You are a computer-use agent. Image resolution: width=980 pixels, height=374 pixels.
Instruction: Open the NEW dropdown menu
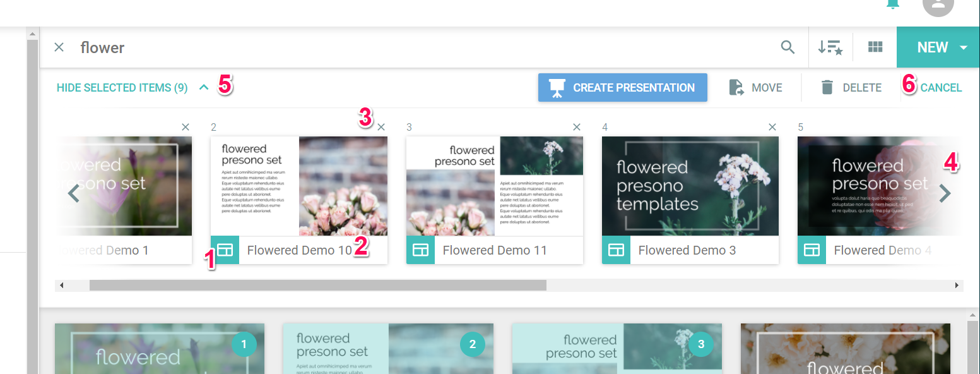point(963,47)
